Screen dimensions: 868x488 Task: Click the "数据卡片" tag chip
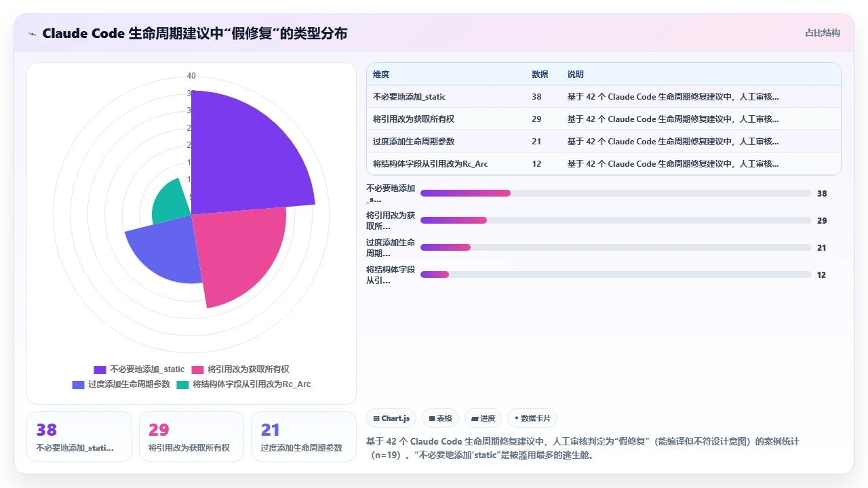[x=532, y=418]
